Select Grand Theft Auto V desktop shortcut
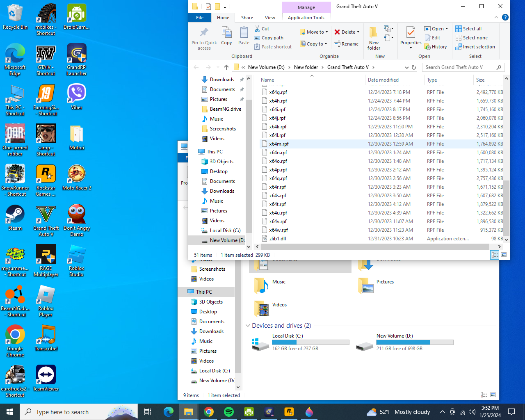The width and height of the screenshot is (525, 420). (46, 221)
